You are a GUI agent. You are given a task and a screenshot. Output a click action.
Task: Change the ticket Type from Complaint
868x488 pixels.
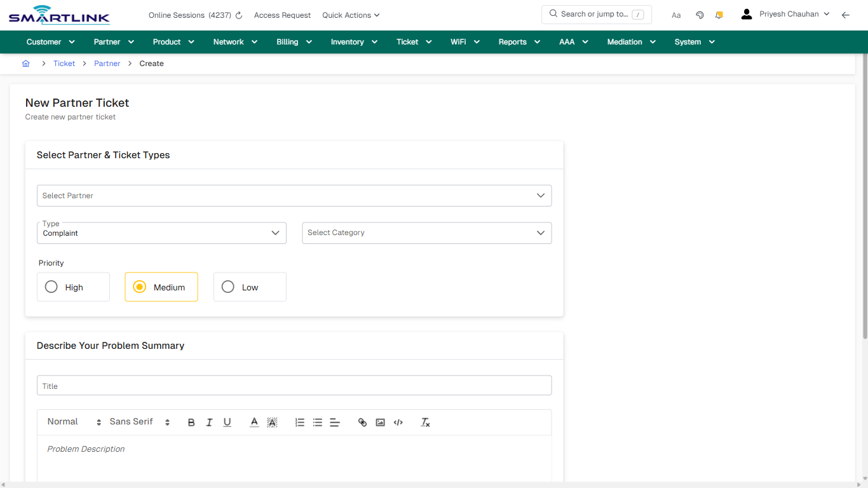click(161, 233)
